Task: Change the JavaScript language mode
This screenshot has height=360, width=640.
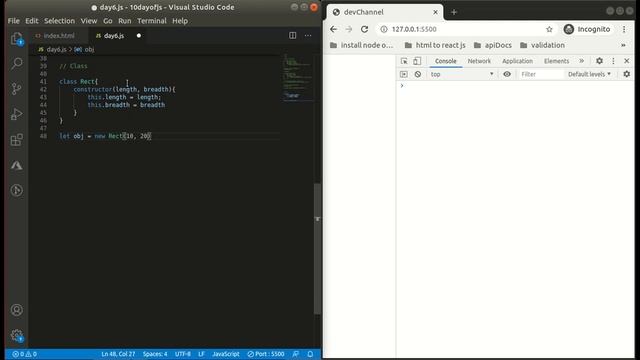Action: 226,354
